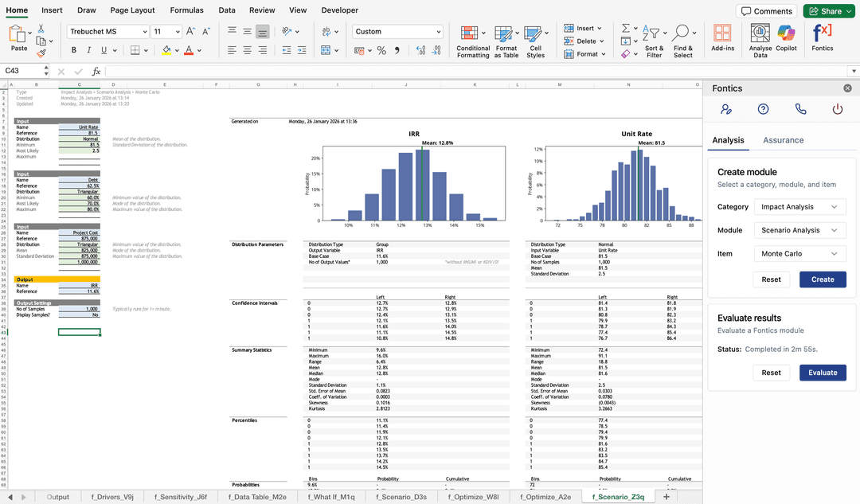Image resolution: width=860 pixels, height=504 pixels.
Task: Toggle bottom vertical alignment
Action: point(263,31)
